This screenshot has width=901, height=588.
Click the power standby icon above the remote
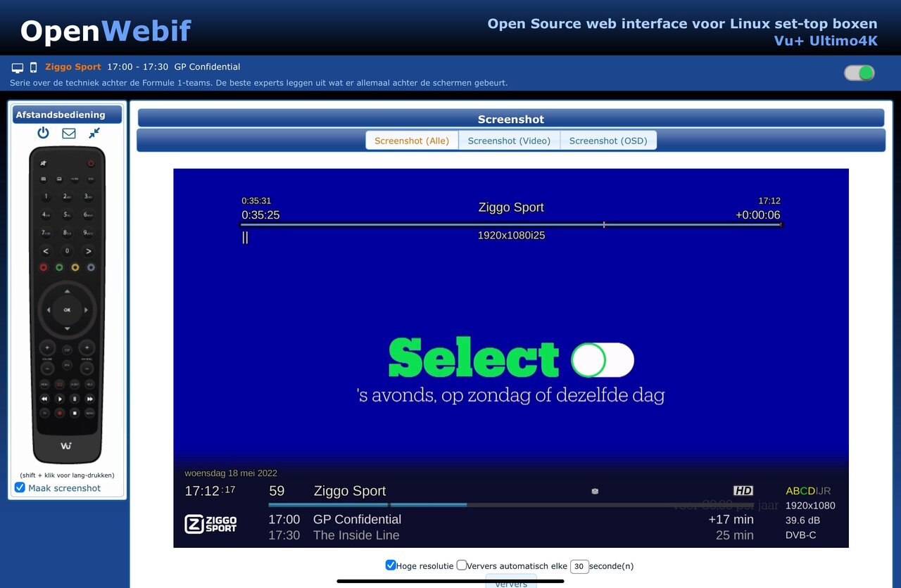(44, 133)
